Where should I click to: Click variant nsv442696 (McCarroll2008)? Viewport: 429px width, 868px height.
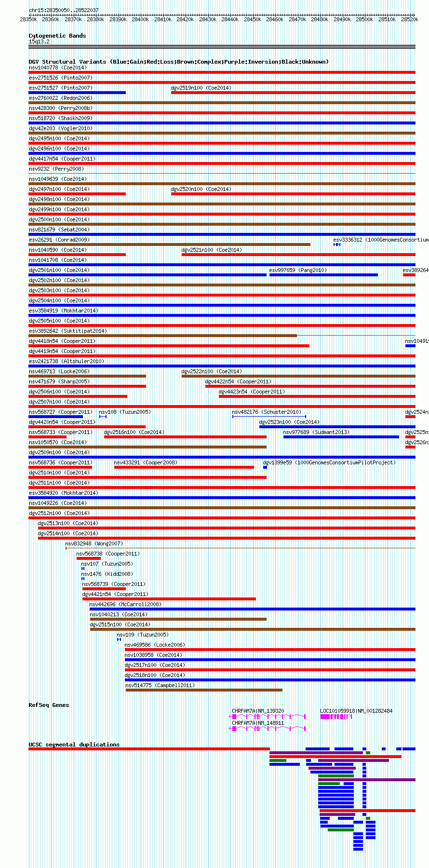pos(126,605)
